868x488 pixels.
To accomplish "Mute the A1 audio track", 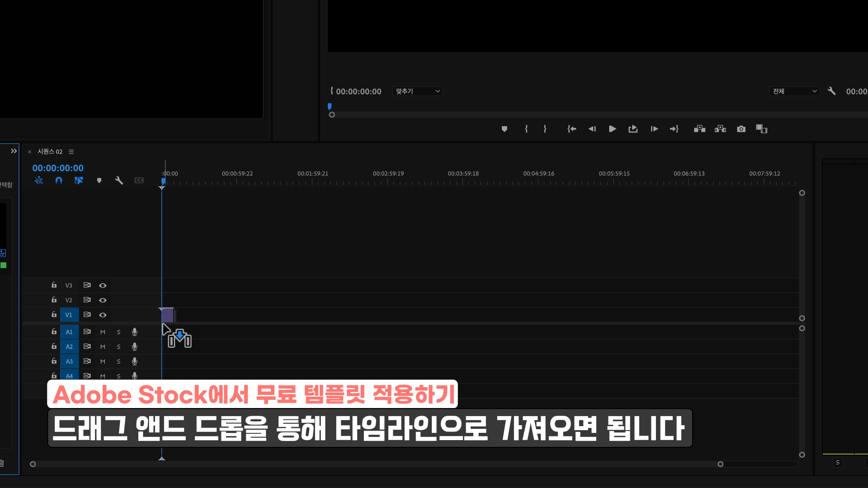I will pyautogui.click(x=103, y=332).
